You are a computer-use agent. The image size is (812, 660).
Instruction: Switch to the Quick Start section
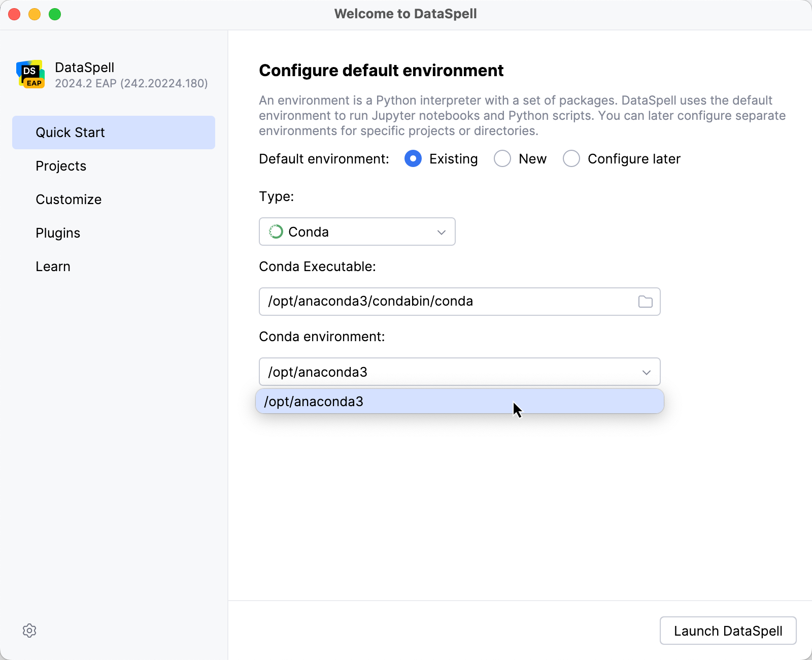[x=71, y=132]
